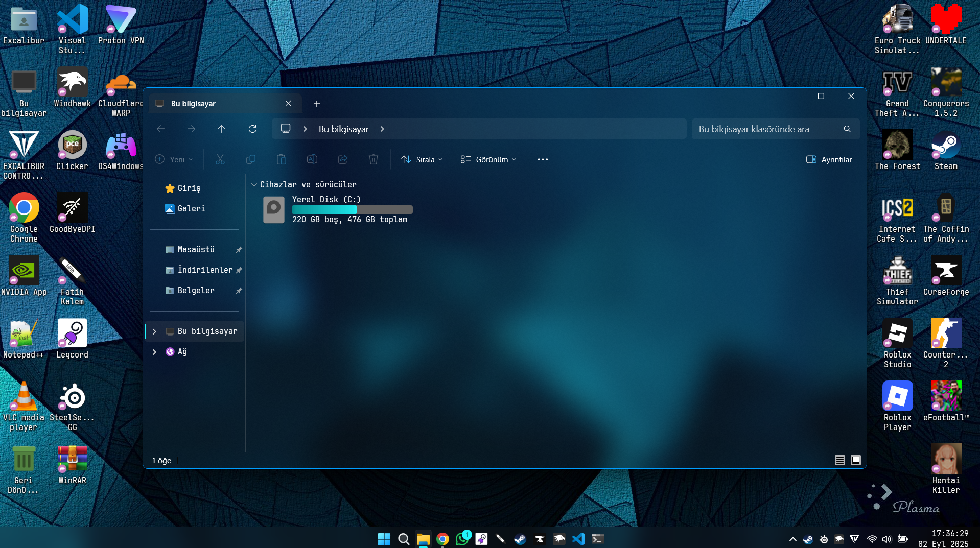Click the volume icon in system tray
Screen dimensions: 980x548
886,539
